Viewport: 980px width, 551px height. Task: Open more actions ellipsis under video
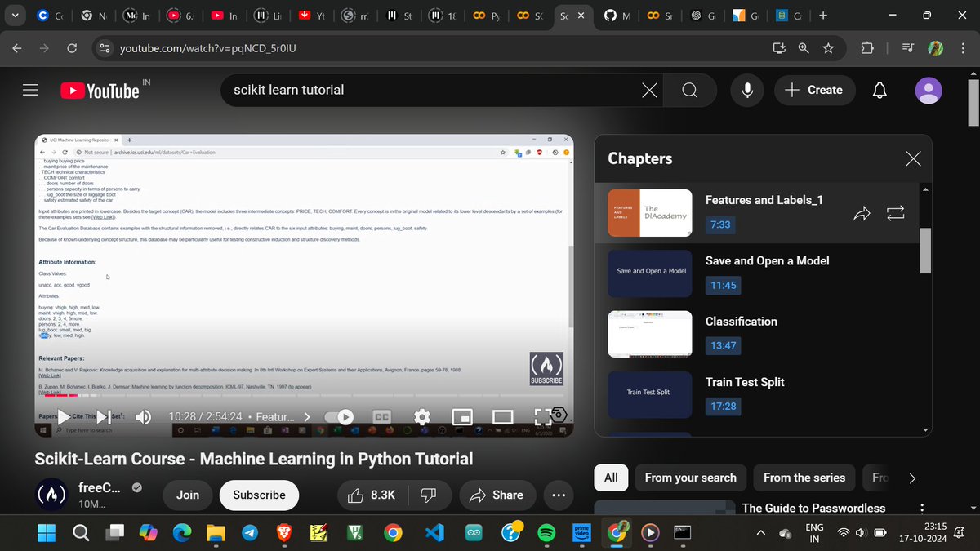[559, 495]
